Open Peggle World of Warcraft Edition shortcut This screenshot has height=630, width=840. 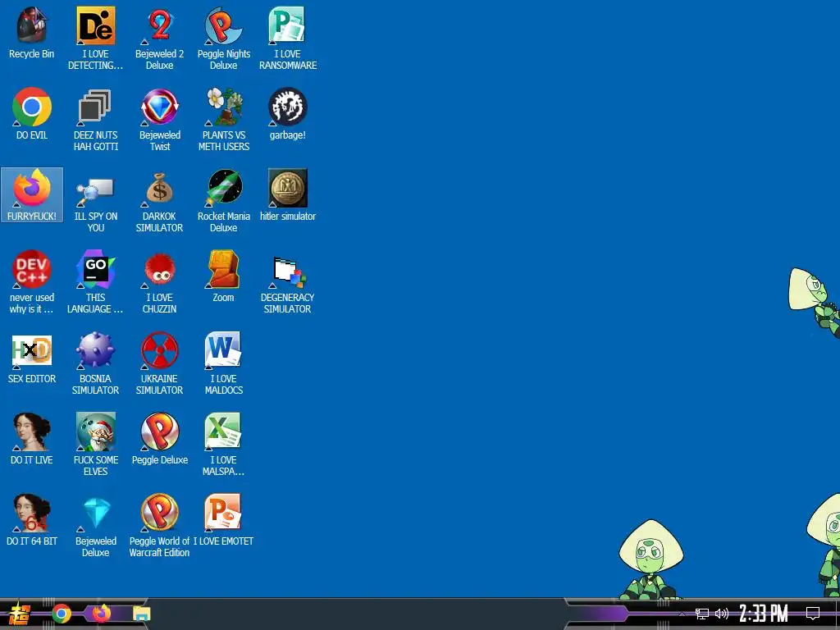tap(160, 526)
